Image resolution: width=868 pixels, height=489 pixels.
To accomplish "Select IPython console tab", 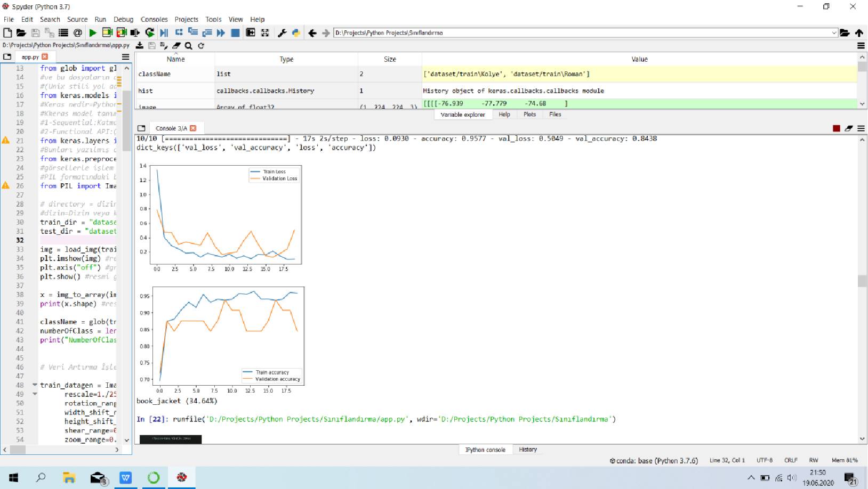I will tap(485, 450).
